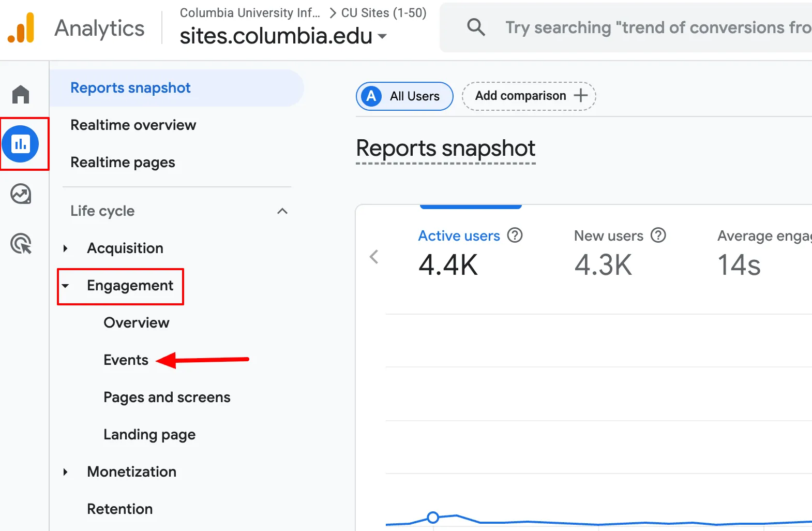Viewport: 812px width, 531px height.
Task: Open Pages and screens report
Action: (167, 397)
